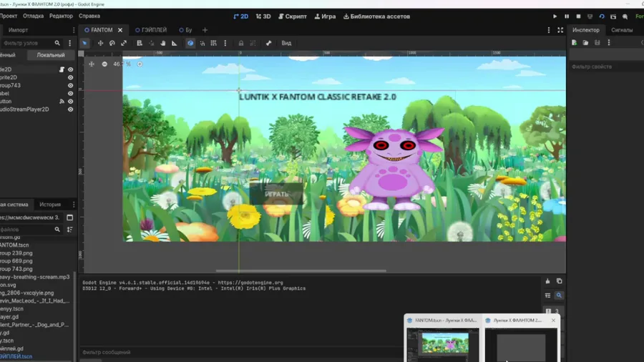Load a resource in Inspector
This screenshot has height=362, width=644.
(x=585, y=43)
